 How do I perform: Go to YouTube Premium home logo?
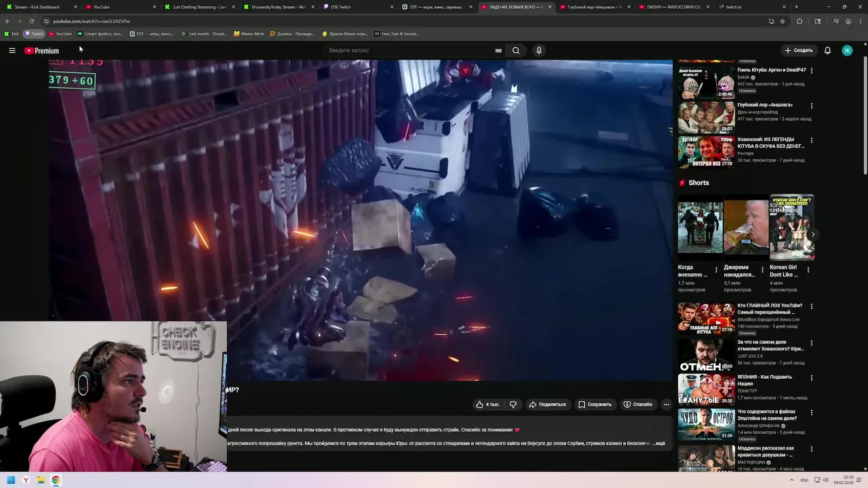(41, 50)
